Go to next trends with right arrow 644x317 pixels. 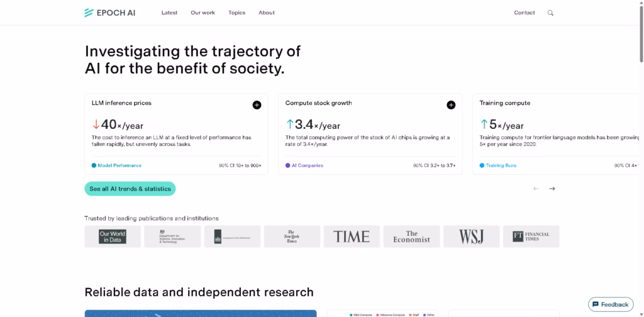552,189
